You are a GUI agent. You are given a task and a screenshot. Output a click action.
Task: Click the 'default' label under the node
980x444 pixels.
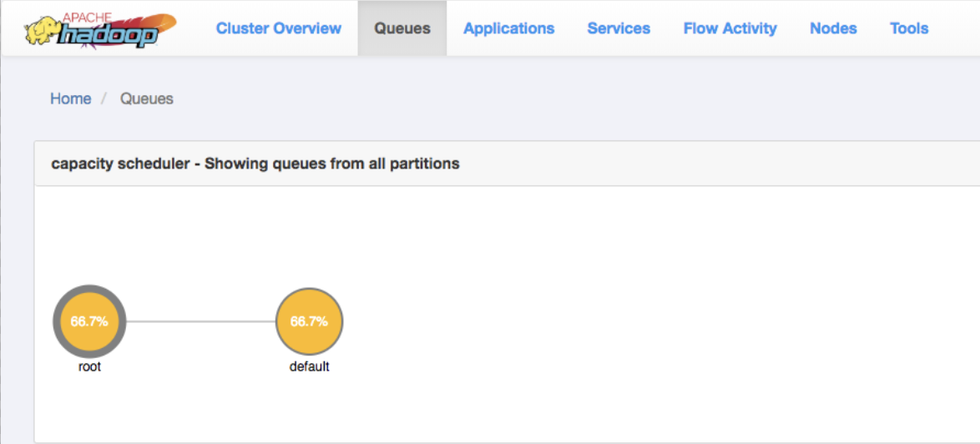[x=309, y=366]
